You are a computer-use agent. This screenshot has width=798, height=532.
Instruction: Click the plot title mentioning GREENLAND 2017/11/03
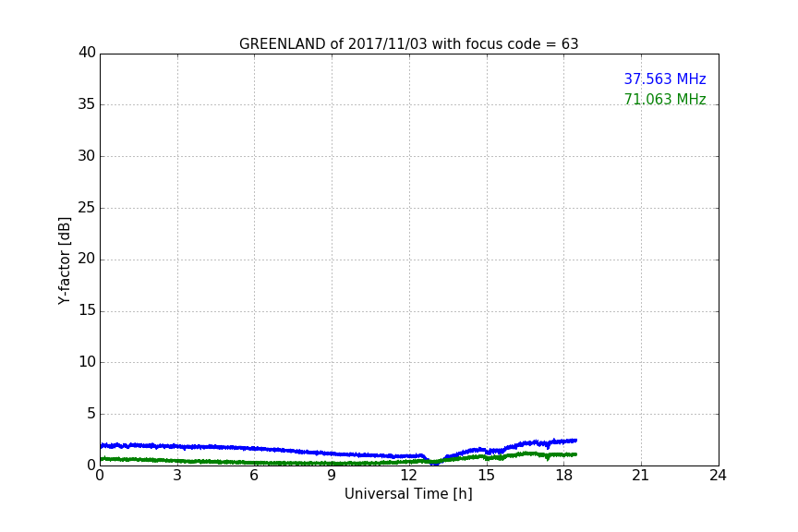tap(408, 44)
